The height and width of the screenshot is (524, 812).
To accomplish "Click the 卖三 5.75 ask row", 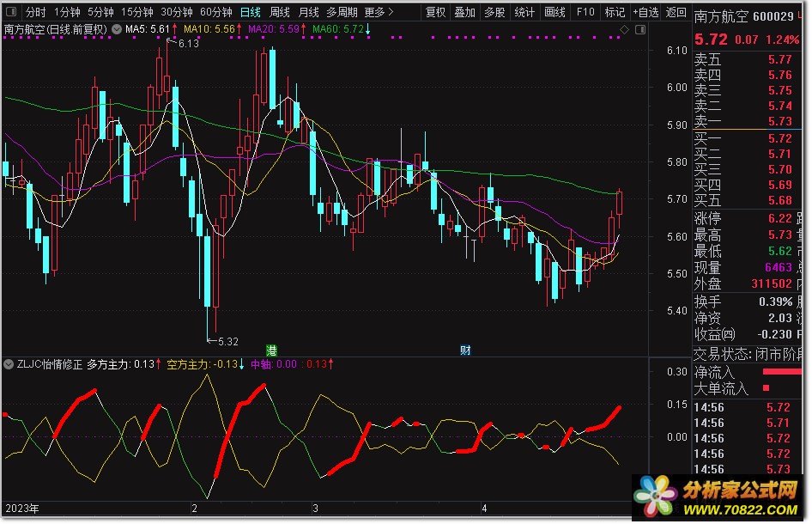I will click(743, 91).
